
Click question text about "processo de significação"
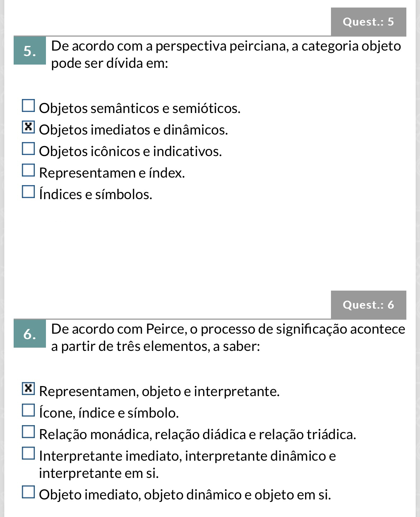point(228,338)
